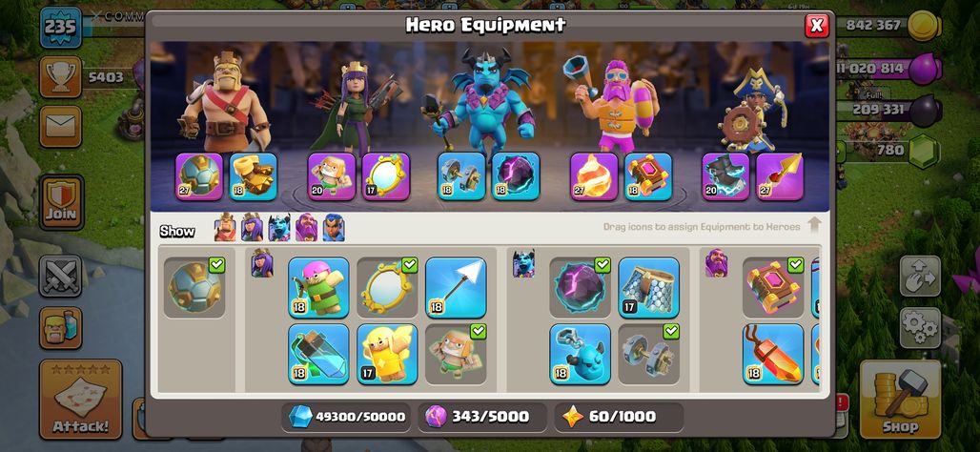
Task: Tap the Attack! button
Action: 81,400
